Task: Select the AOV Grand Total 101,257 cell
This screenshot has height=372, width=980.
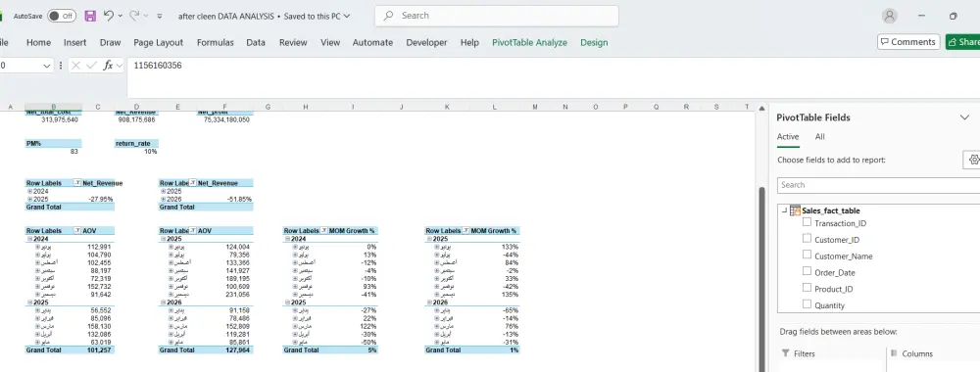Action: [98, 350]
